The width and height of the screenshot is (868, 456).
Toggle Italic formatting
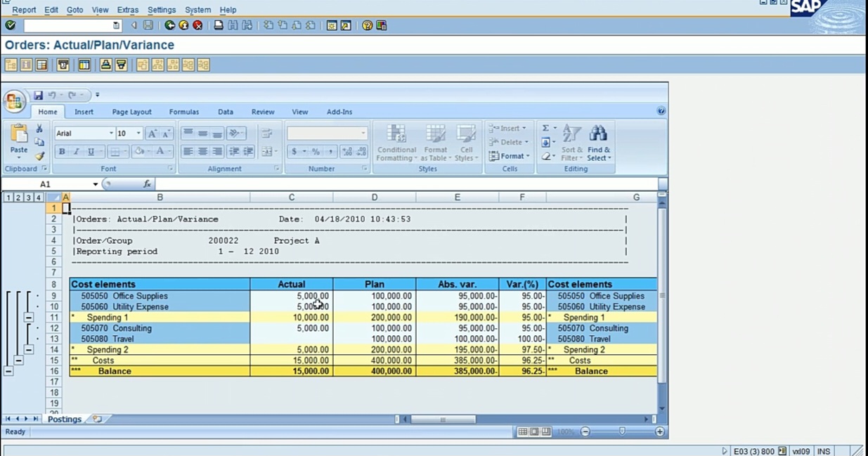(76, 152)
